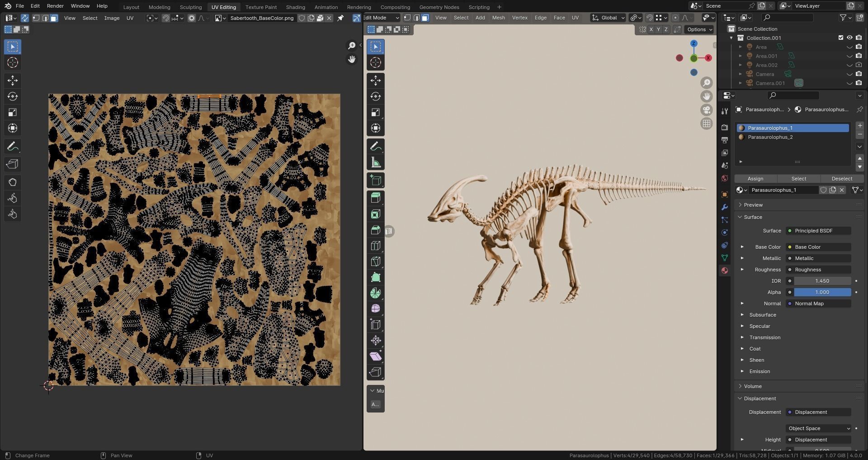This screenshot has width=868, height=460.
Task: Select the Scale tool in the UV editor
Action: pyautogui.click(x=13, y=112)
